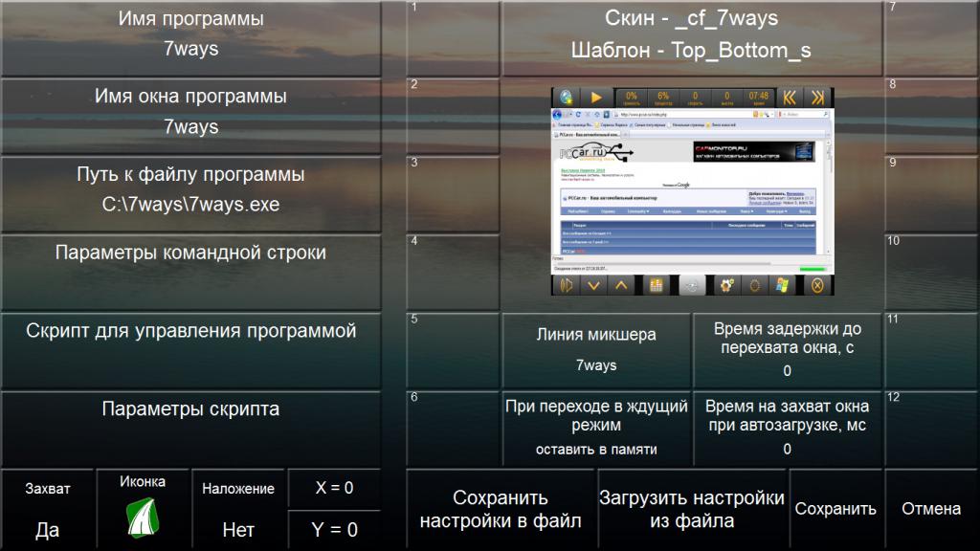Open the Скрипт для управления программой chooser
The height and width of the screenshot is (551, 980).
click(x=190, y=349)
